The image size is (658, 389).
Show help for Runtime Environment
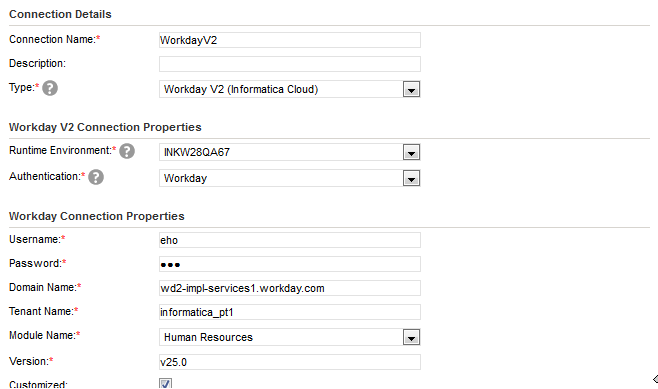[127, 151]
